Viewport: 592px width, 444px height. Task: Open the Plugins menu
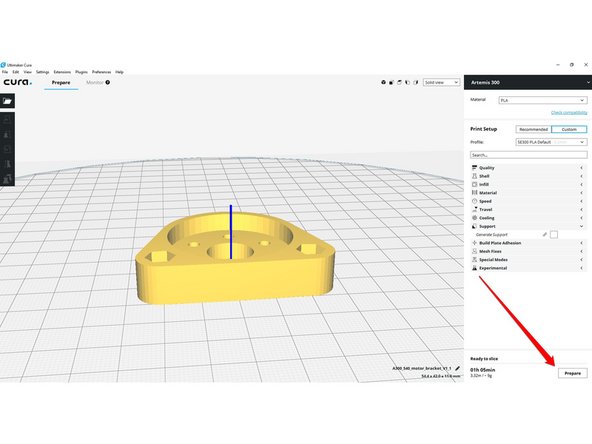click(82, 72)
